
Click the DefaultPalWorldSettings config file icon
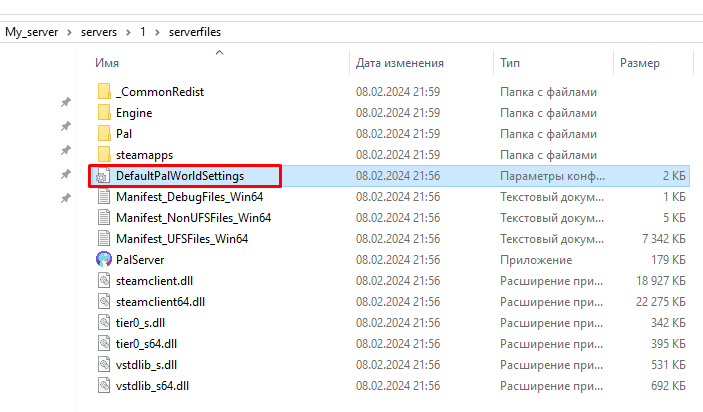102,176
